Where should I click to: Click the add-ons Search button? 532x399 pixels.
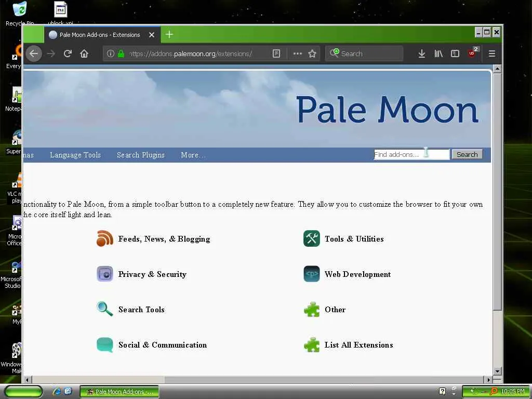[467, 155]
